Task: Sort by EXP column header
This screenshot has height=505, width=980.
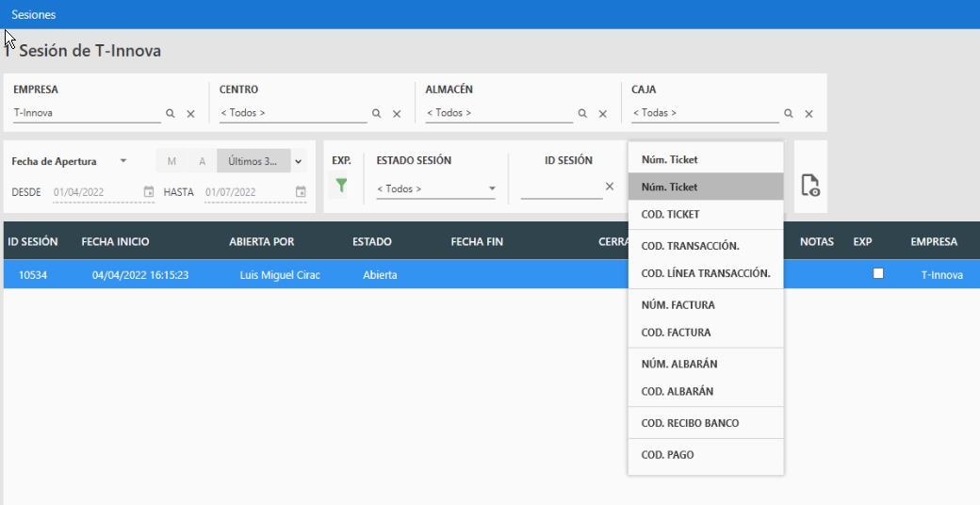Action: [x=862, y=241]
